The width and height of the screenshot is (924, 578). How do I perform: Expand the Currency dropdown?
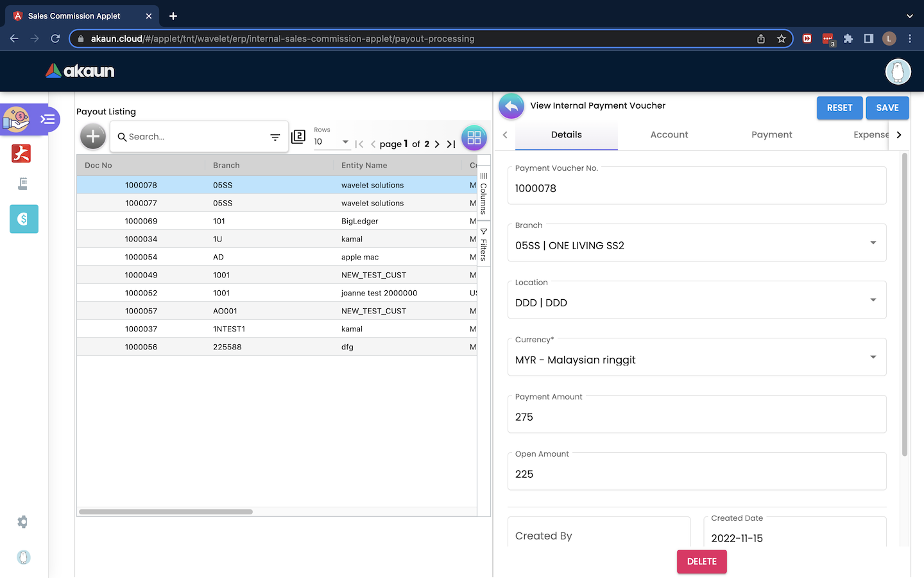697,359
